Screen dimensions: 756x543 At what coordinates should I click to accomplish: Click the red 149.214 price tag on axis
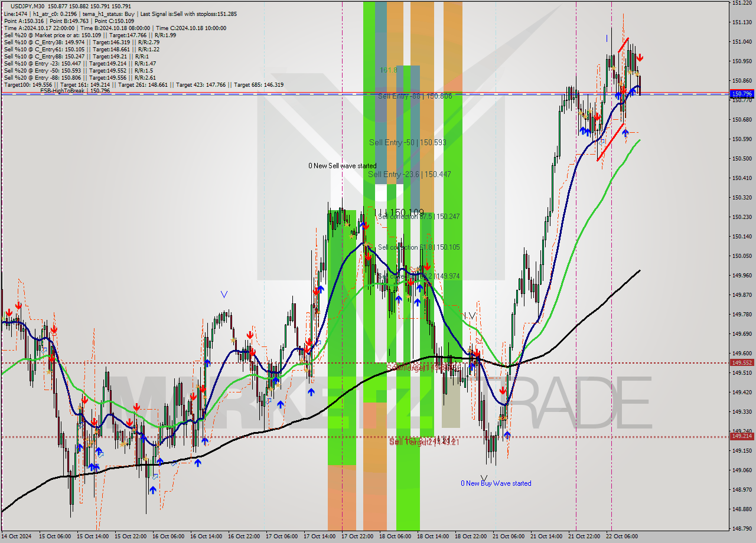(x=742, y=436)
